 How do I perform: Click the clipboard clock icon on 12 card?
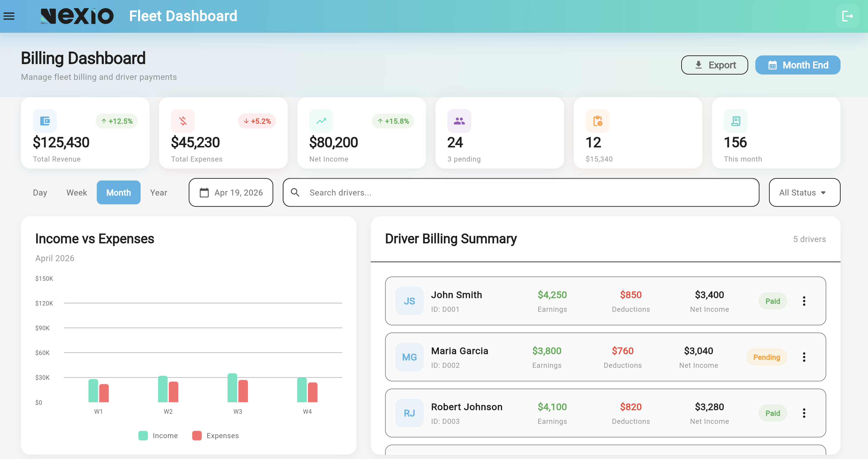click(597, 121)
